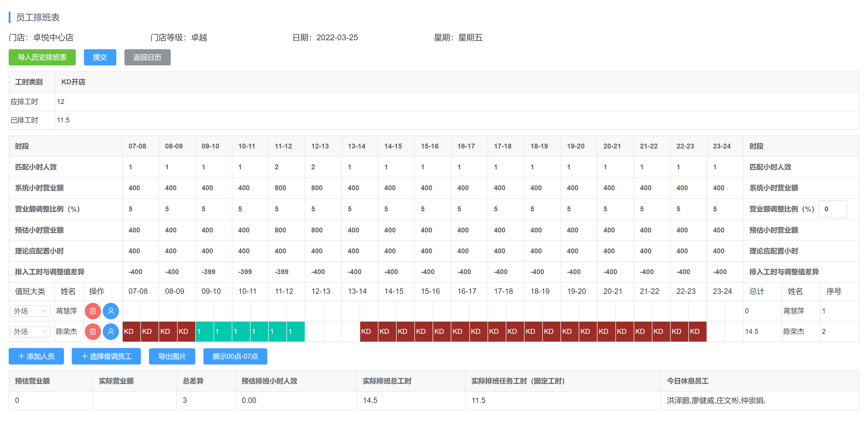Export image via 导出图片 button

(x=172, y=356)
